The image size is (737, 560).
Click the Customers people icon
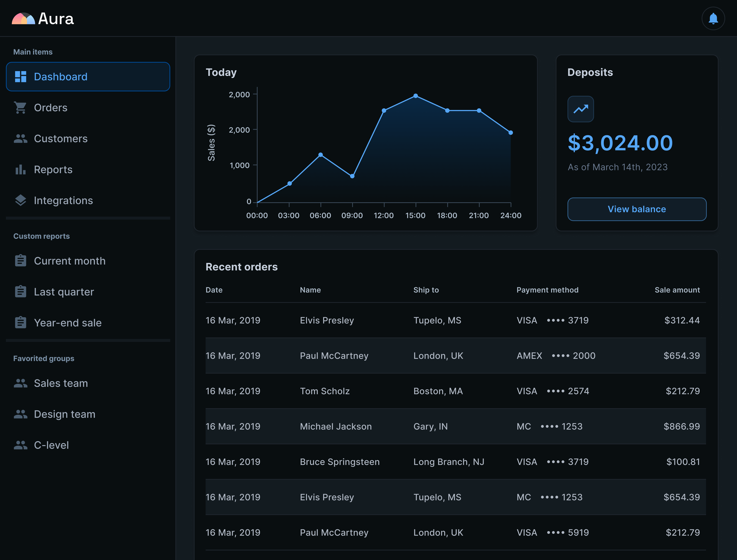[20, 139]
